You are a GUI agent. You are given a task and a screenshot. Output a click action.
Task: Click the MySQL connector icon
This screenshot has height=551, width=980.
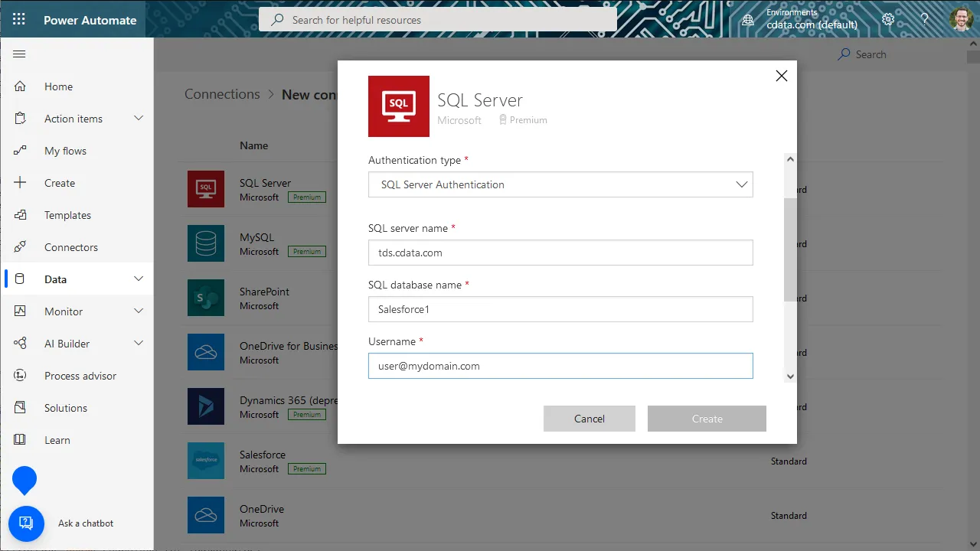pyautogui.click(x=206, y=243)
